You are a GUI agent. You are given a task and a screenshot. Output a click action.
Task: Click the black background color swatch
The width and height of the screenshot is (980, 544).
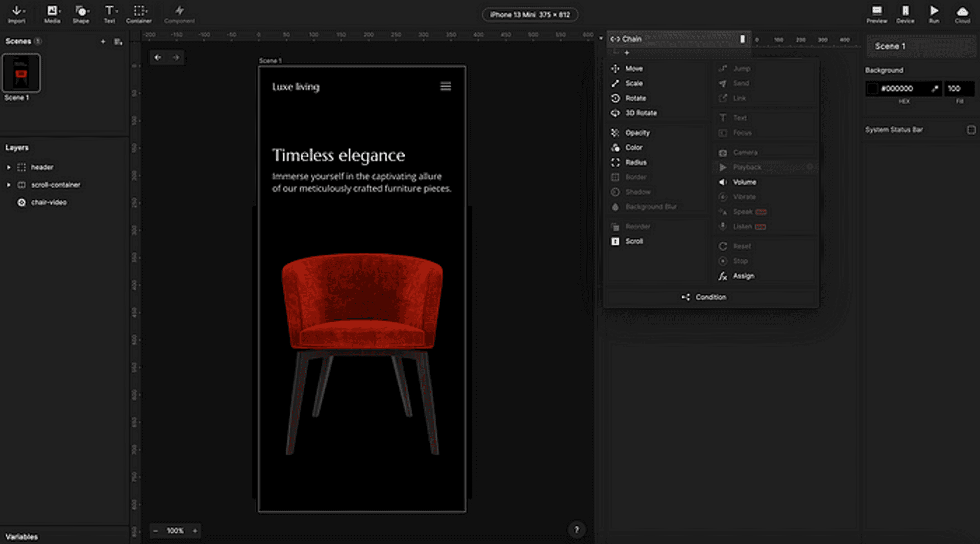point(872,89)
